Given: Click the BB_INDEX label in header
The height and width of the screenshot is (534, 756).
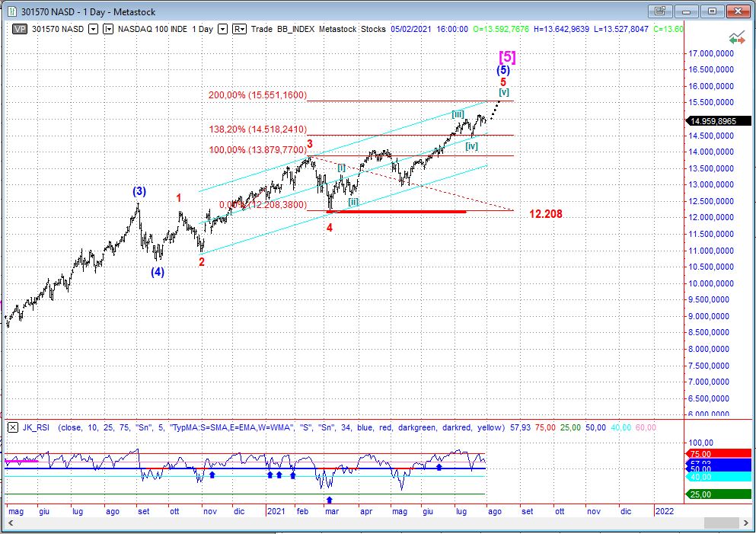Looking at the screenshot, I should pos(295,29).
